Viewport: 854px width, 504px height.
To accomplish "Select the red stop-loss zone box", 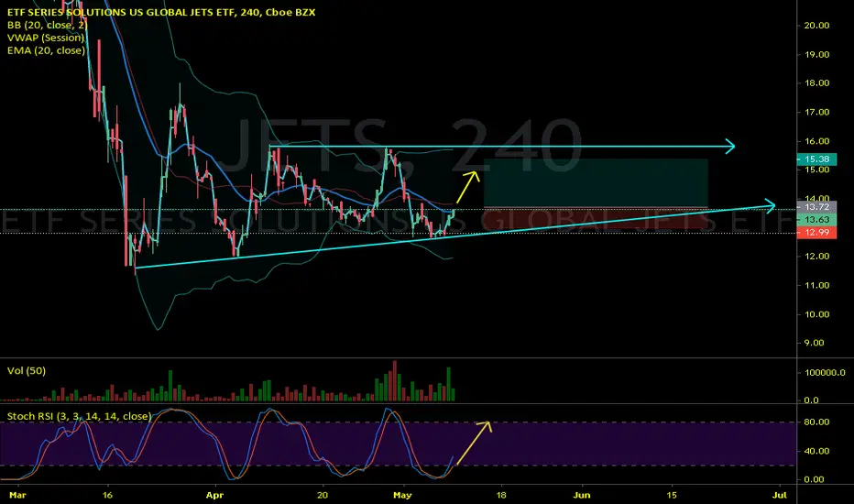I will 596,218.
